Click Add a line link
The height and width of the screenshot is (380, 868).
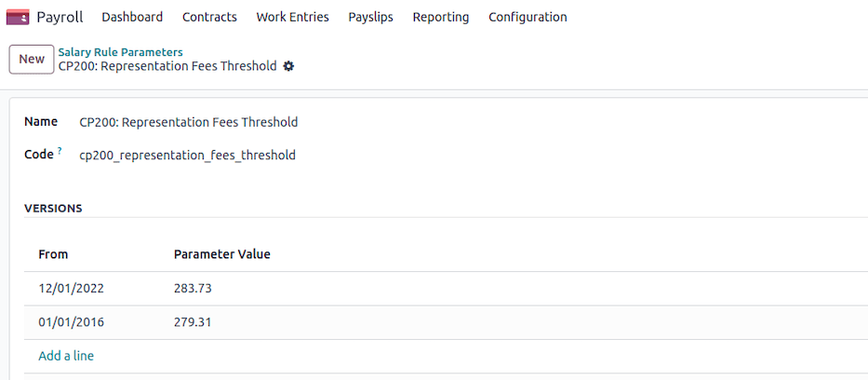pos(66,356)
